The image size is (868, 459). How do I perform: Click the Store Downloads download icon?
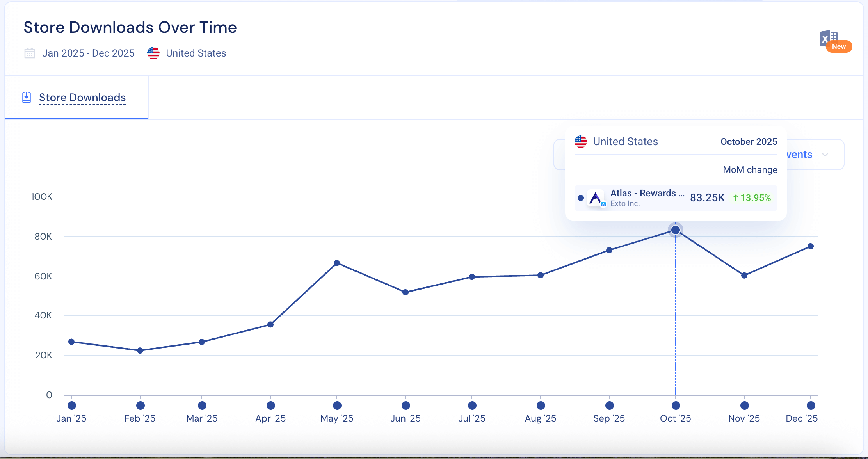[27, 98]
